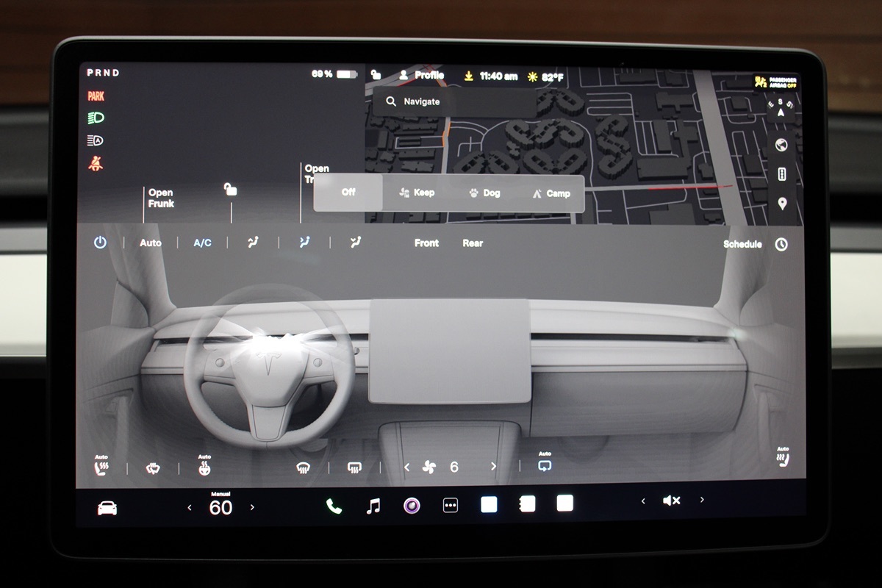Image resolution: width=882 pixels, height=588 pixels.
Task: Toggle the A/C setting
Action: [202, 243]
